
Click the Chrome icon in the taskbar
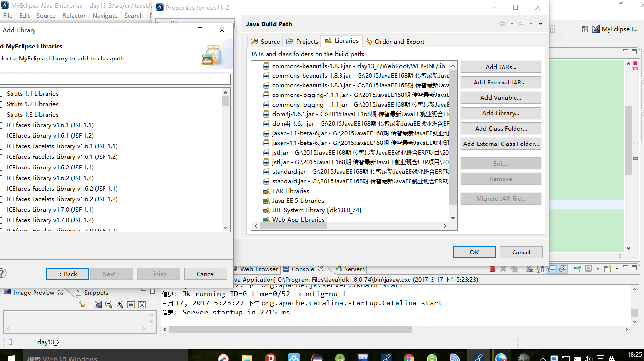(409, 358)
